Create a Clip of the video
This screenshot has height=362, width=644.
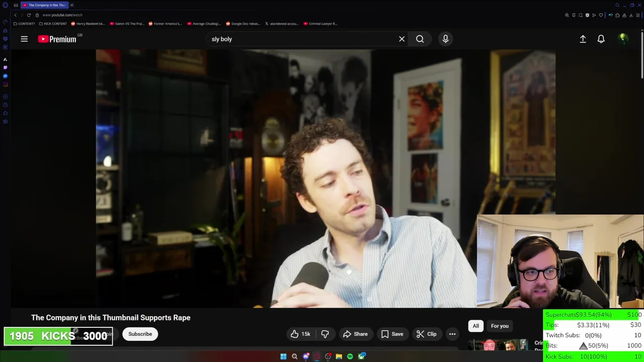427,334
